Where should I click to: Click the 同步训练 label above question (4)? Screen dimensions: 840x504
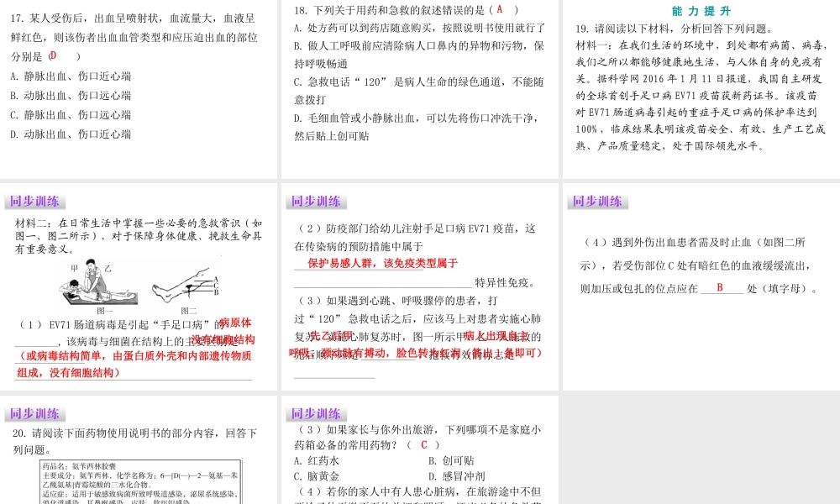tap(597, 202)
